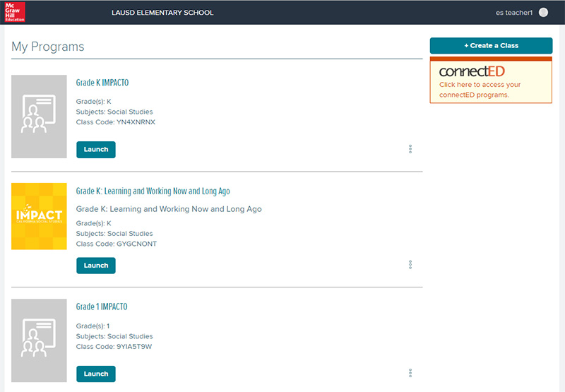The height and width of the screenshot is (392, 565).
Task: Open more options for Grade 1 IMPACTO
Action: (x=410, y=373)
